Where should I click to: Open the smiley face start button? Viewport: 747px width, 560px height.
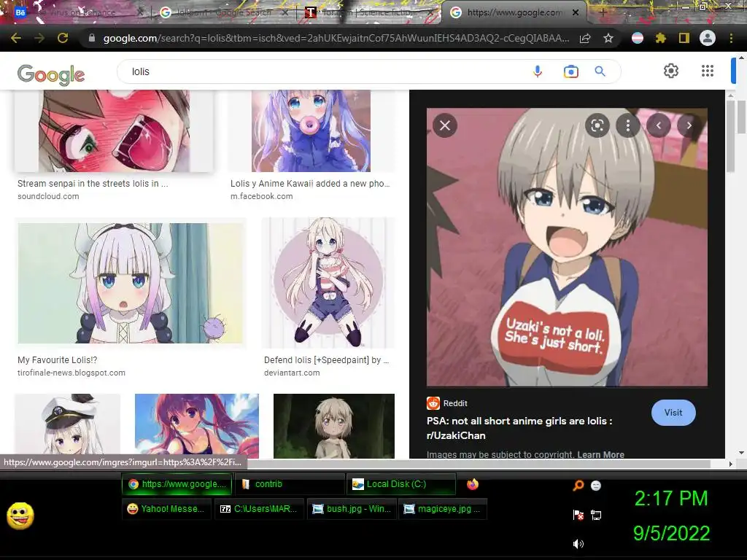(20, 516)
